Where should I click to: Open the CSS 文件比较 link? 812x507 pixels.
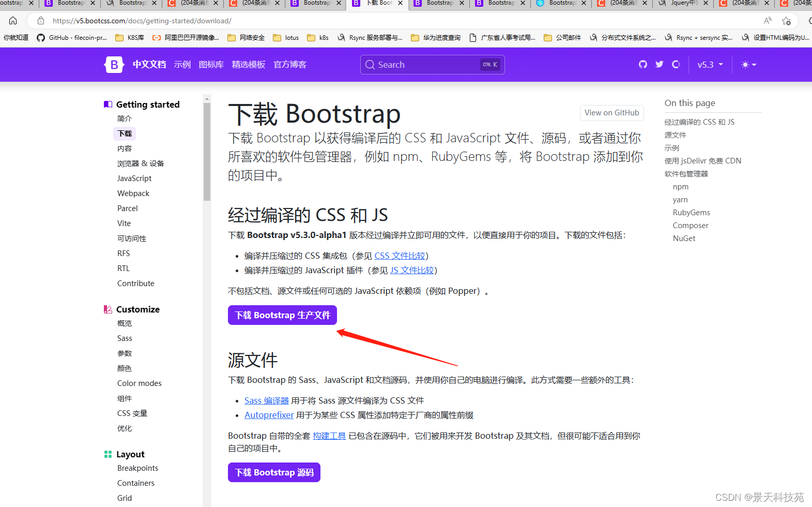click(400, 256)
